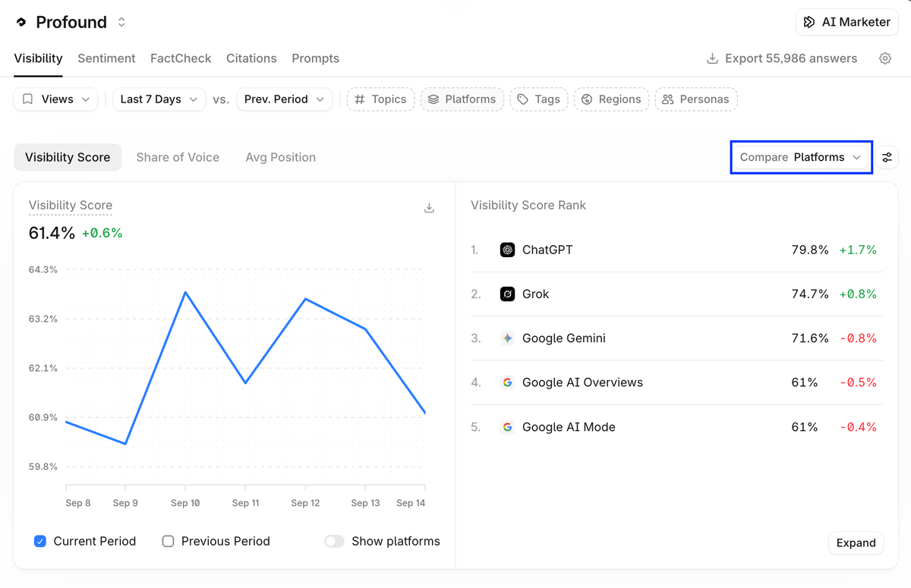Click the AI Marketer logo icon
Viewport: 911px width, 588px height.
809,22
